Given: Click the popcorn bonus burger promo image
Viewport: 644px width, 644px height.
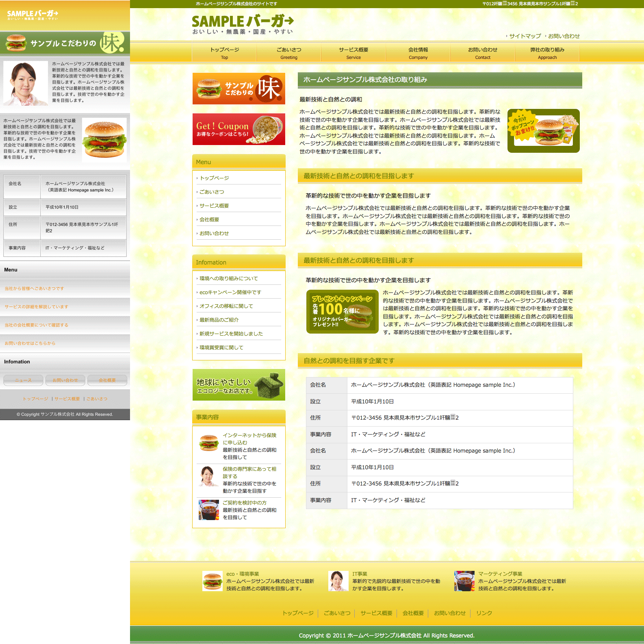Looking at the screenshot, I should click(543, 131).
